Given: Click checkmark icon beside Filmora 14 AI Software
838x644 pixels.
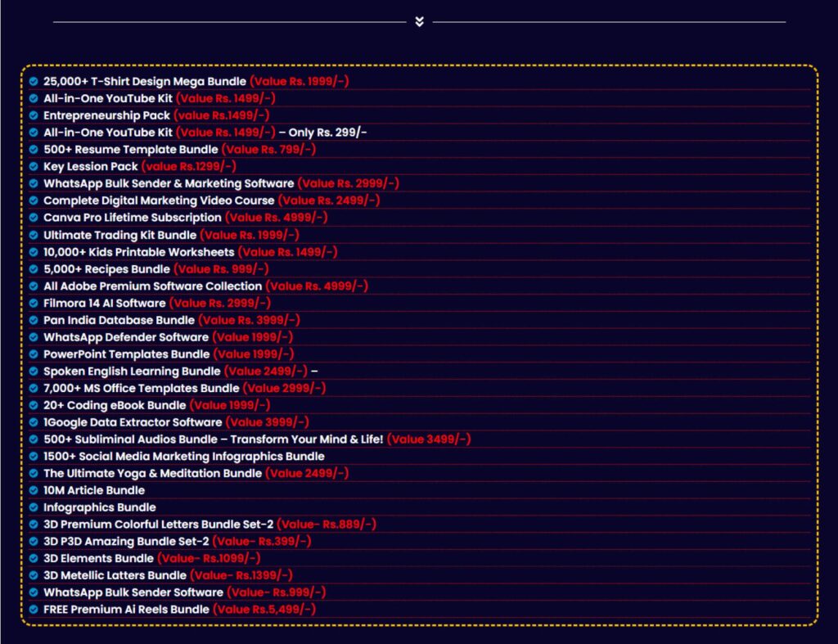Looking at the screenshot, I should pyautogui.click(x=34, y=303).
